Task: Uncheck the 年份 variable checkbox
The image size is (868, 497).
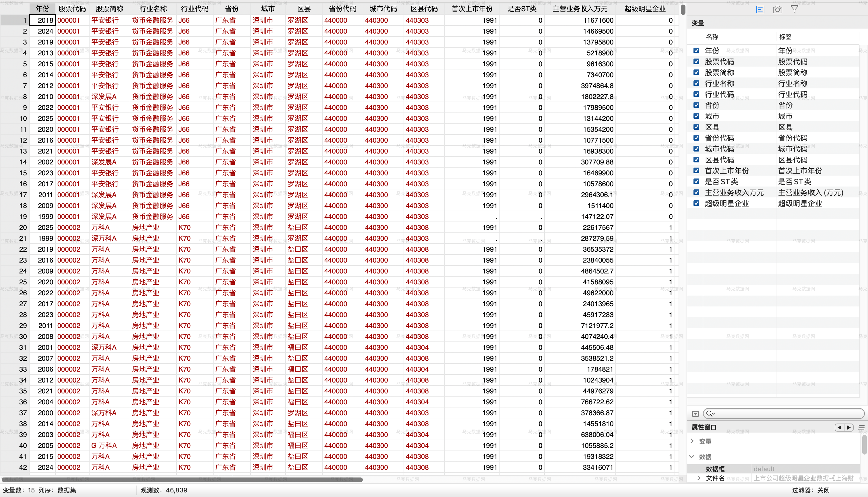Action: pyautogui.click(x=696, y=51)
